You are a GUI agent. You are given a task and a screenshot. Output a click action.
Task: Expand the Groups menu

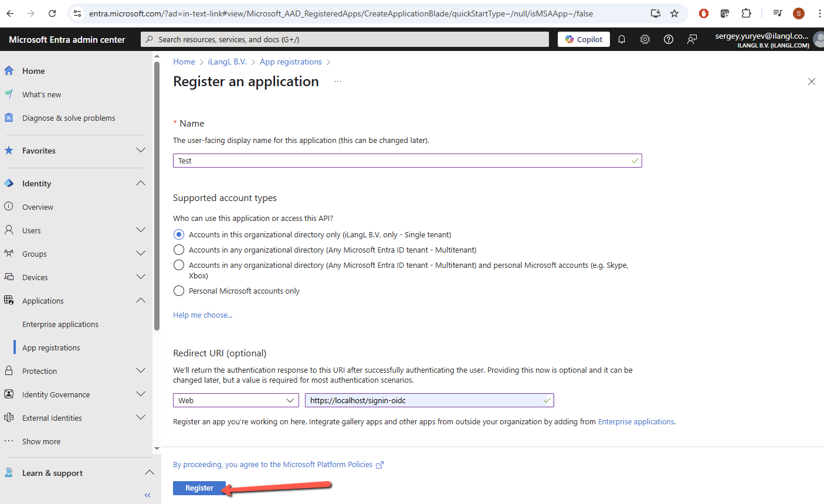point(141,254)
